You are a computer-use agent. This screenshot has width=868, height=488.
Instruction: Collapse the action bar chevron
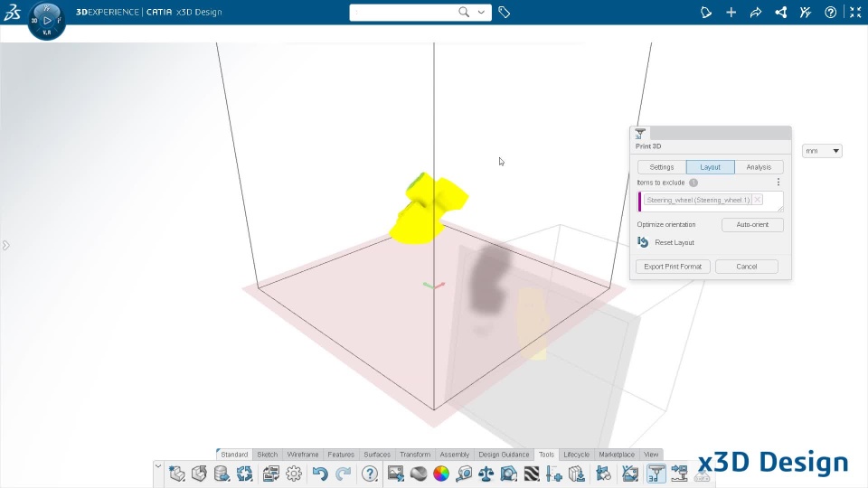pos(158,466)
